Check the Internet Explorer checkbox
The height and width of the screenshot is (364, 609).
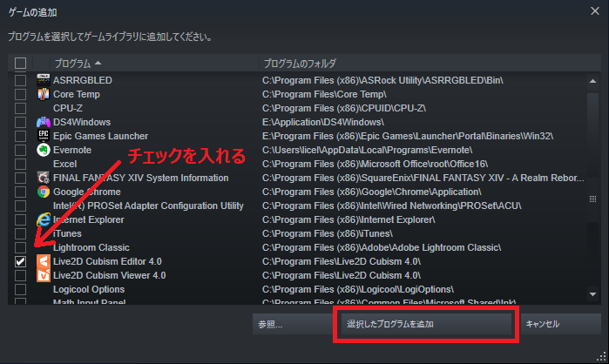click(x=20, y=219)
